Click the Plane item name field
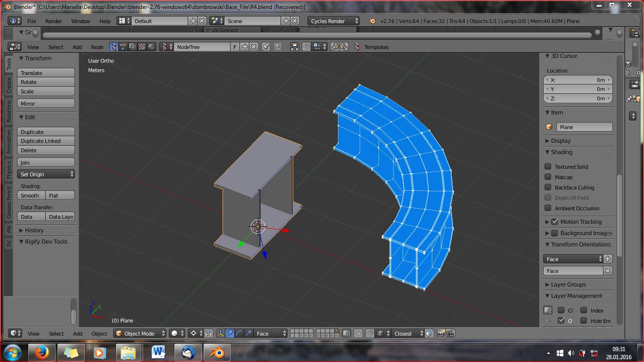Viewport: 644px width, 362px height. tap(584, 127)
